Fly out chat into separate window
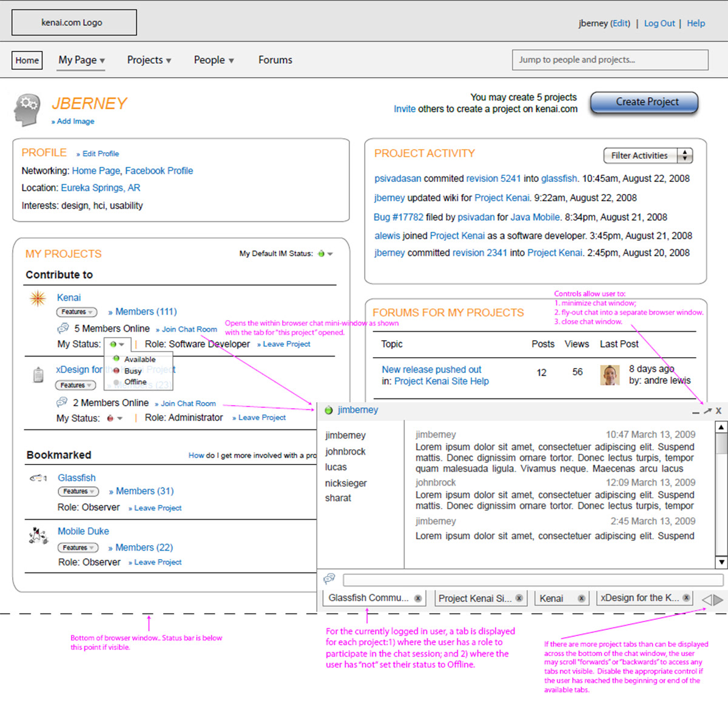This screenshot has height=707, width=728. point(707,410)
